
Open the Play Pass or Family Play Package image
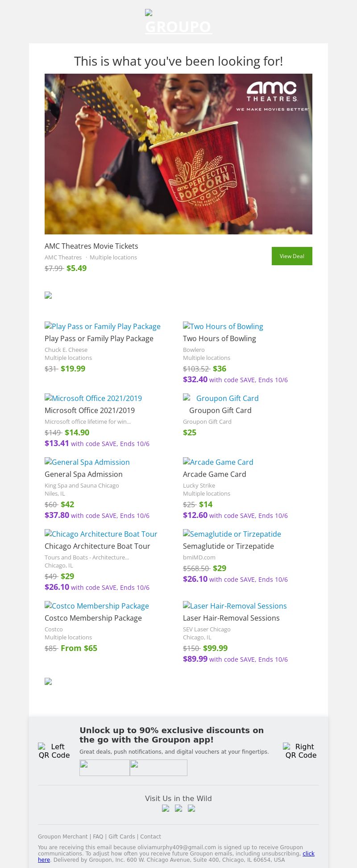point(103,326)
